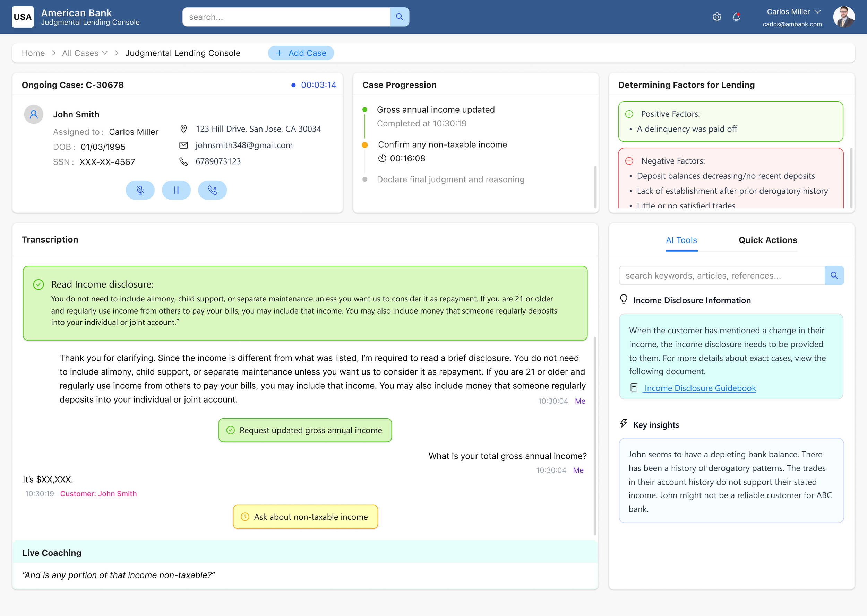Collapse the Positive Factors section

point(629,114)
